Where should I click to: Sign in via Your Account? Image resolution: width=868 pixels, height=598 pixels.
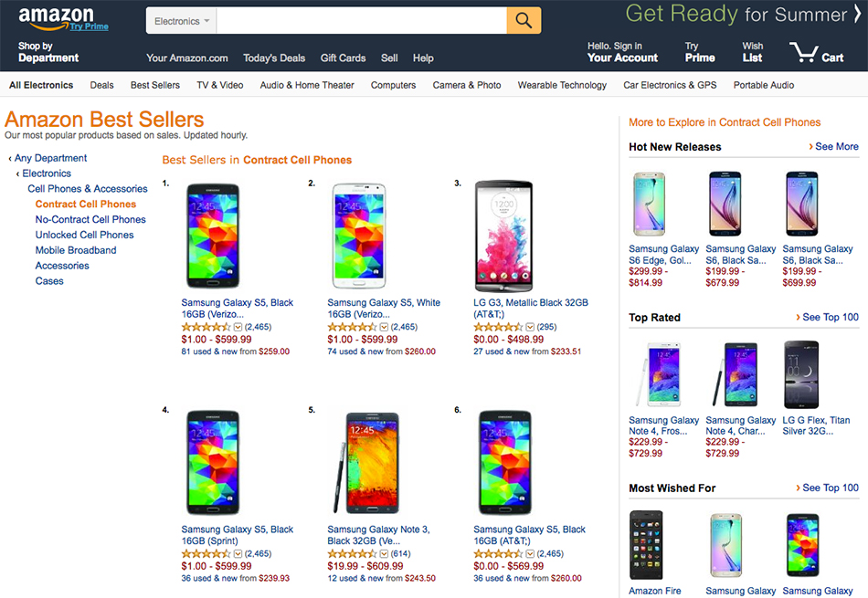click(623, 52)
